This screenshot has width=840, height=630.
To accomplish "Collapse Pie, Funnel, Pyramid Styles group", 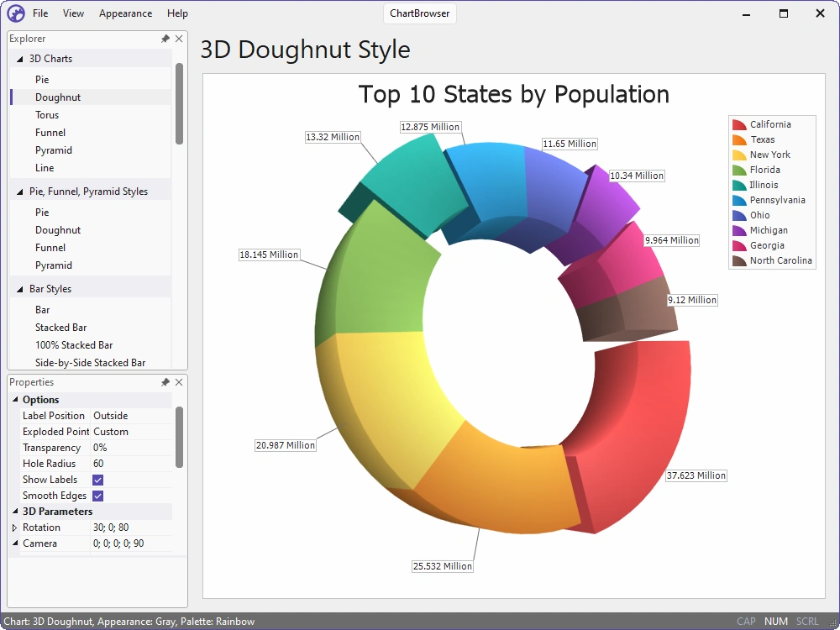I will point(20,192).
